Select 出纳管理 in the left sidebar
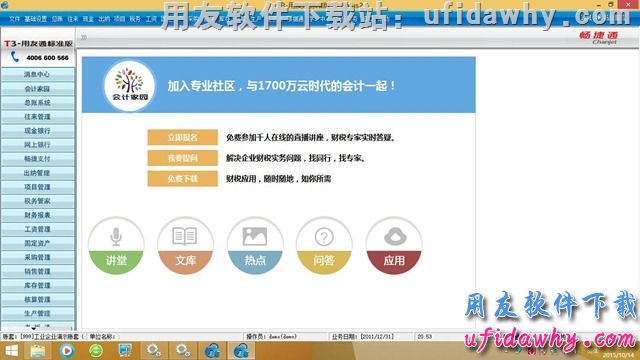Viewport: 640px width, 360px height. [38, 173]
